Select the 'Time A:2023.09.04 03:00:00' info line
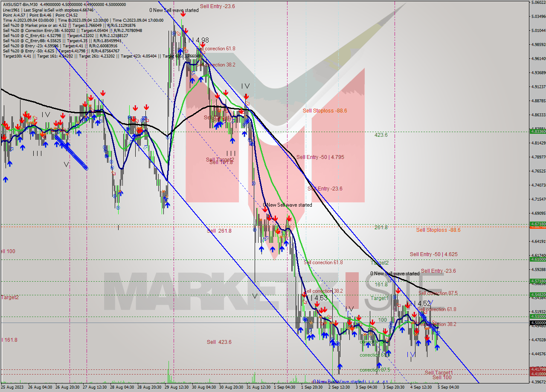This screenshot has width=546, height=392. [x=82, y=20]
